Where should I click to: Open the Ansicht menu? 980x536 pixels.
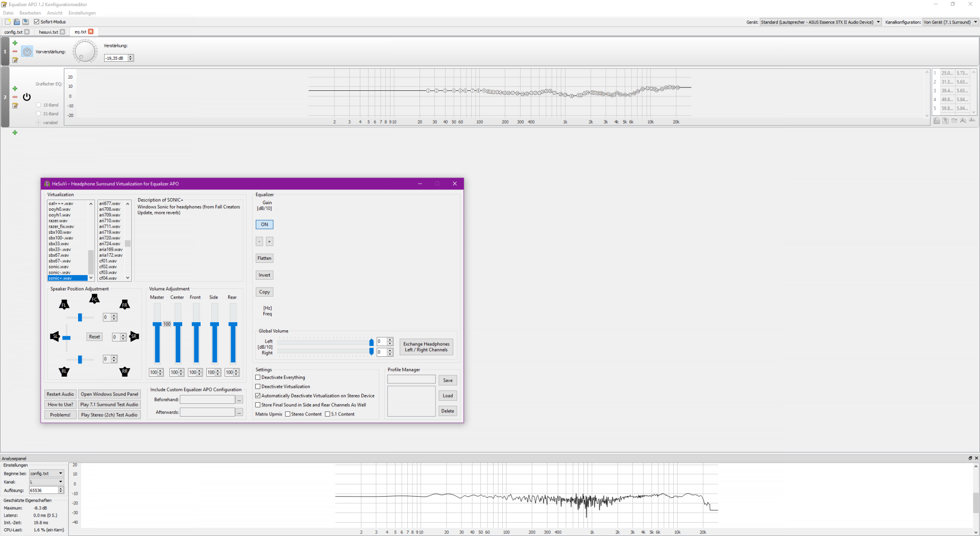click(55, 13)
